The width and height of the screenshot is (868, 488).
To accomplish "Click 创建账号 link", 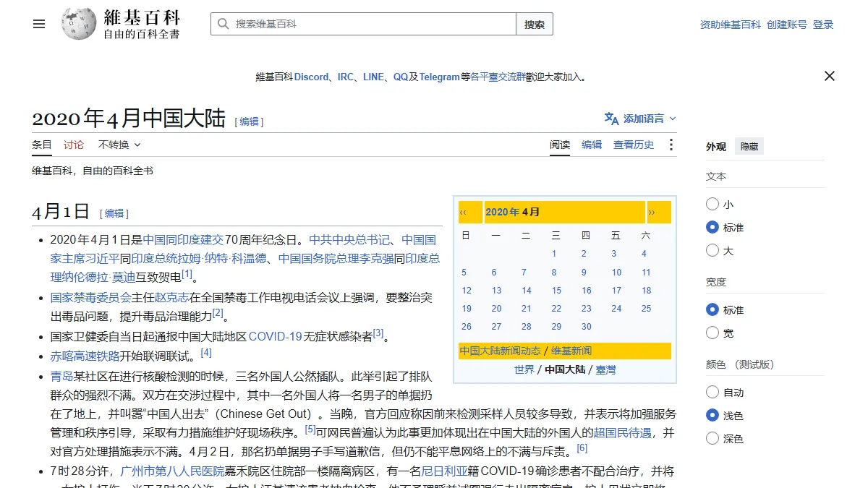I will (787, 25).
